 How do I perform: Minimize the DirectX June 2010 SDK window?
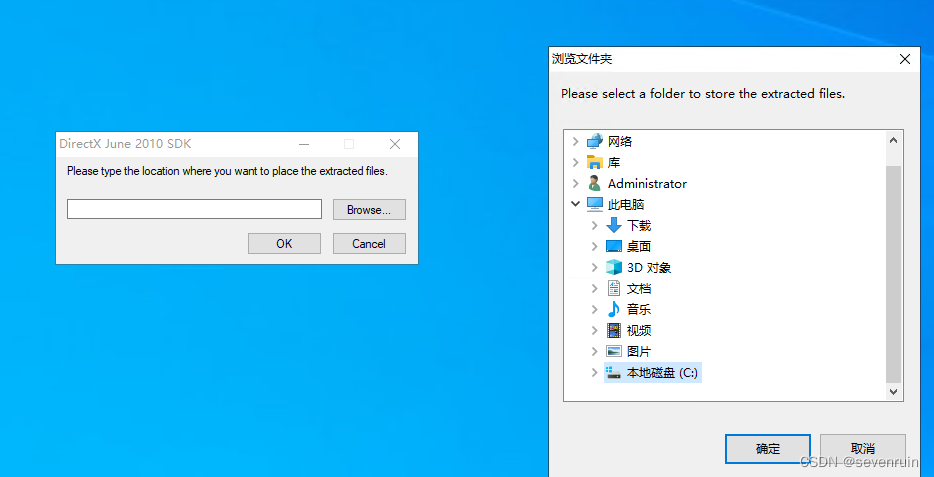[304, 144]
